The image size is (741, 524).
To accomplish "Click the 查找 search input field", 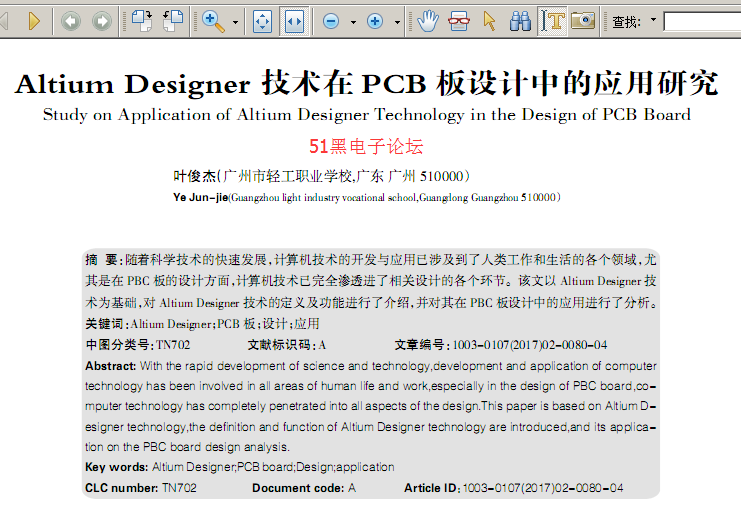I will click(702, 21).
